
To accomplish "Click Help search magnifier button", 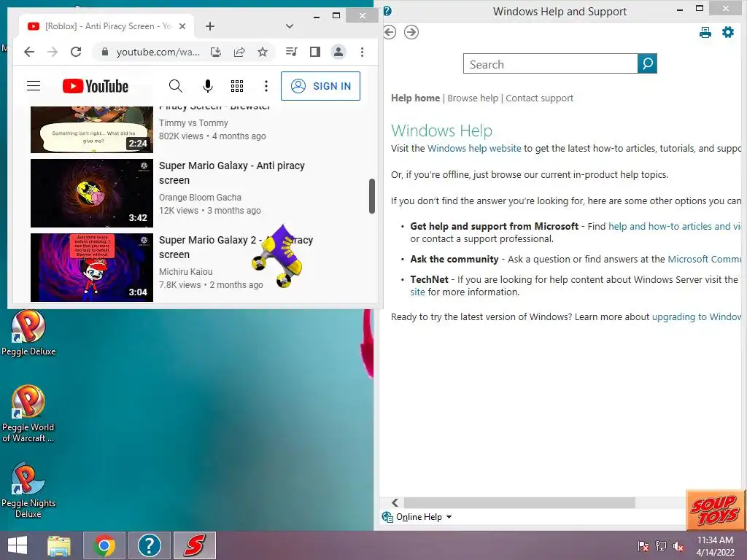I will point(647,63).
